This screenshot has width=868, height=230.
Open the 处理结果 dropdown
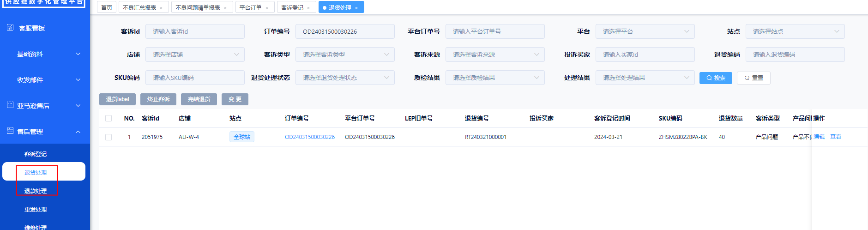pyautogui.click(x=645, y=78)
